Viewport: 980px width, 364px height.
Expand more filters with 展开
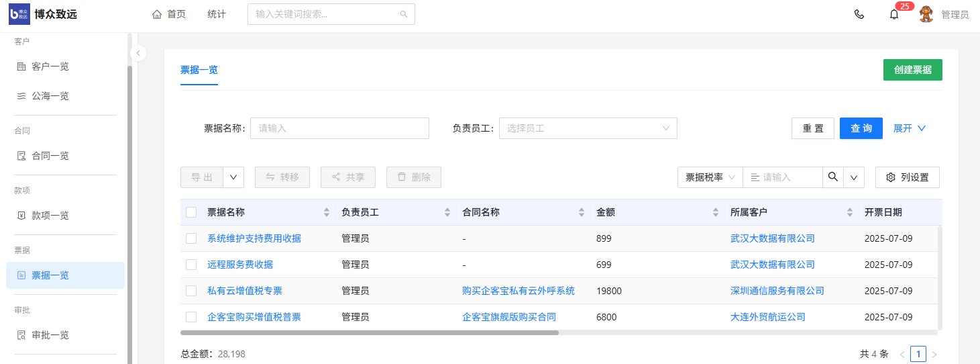[910, 128]
